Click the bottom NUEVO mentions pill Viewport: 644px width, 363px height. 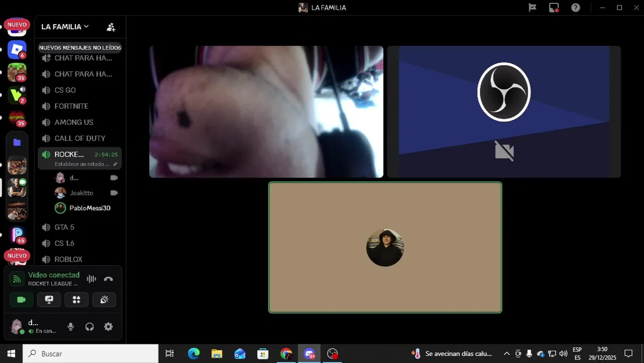click(17, 256)
